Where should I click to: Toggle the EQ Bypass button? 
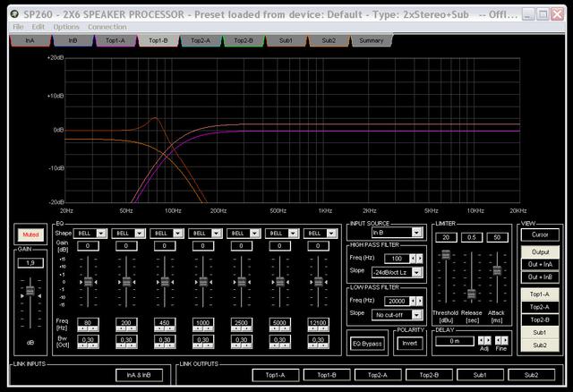tap(367, 342)
